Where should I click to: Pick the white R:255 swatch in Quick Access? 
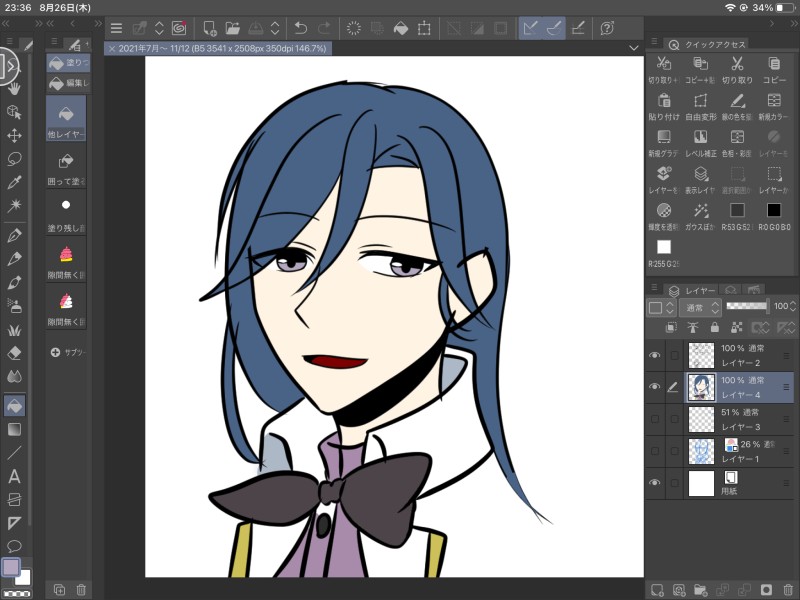pyautogui.click(x=663, y=247)
